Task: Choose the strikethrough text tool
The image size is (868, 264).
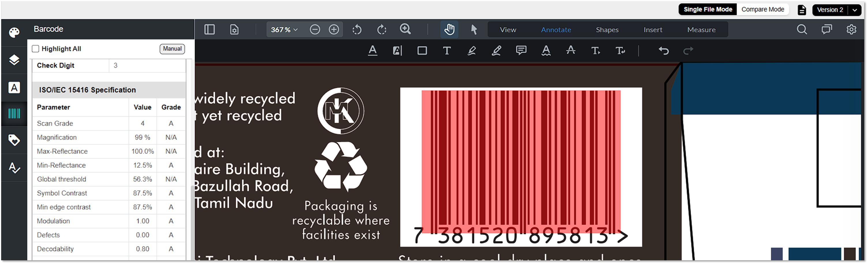Action: (x=571, y=50)
